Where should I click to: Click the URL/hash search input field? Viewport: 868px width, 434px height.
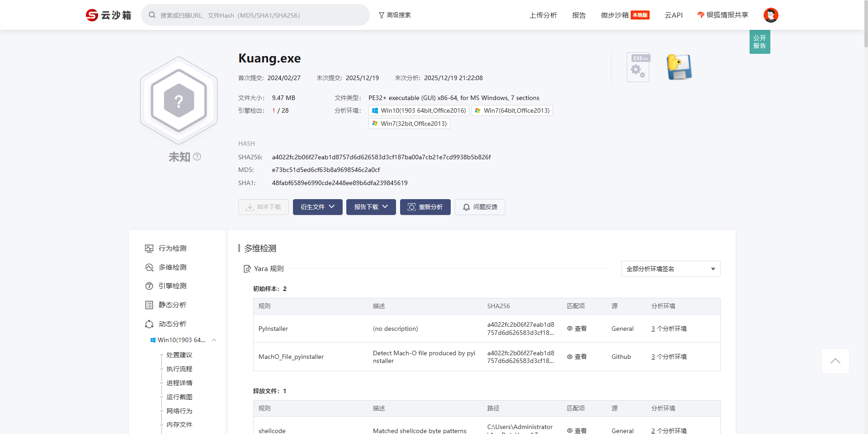coord(255,15)
